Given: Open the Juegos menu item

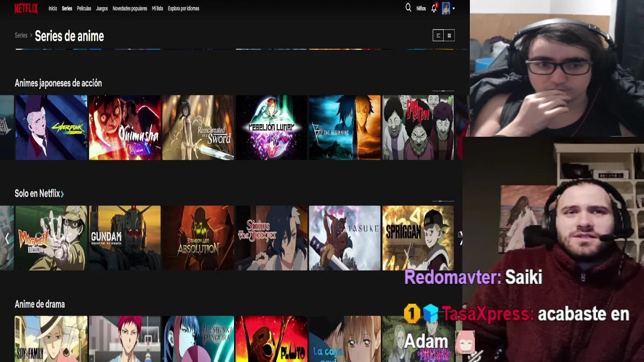Looking at the screenshot, I should pos(102,9).
